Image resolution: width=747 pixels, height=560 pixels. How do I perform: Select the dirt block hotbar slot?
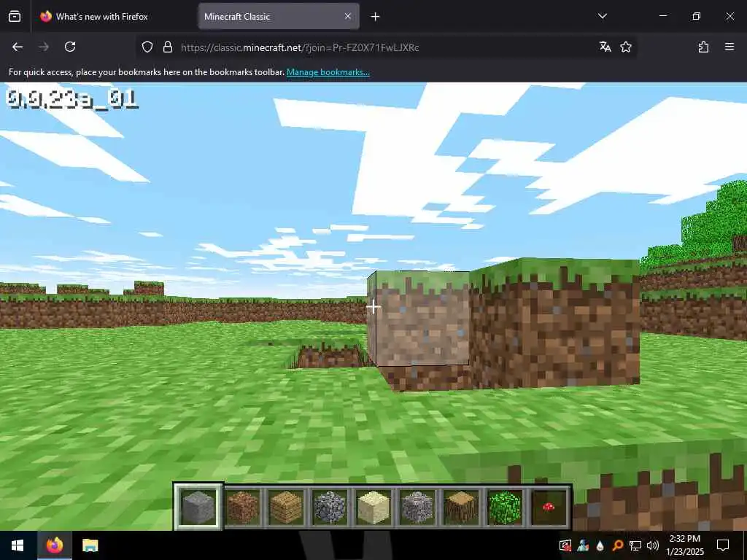[x=242, y=507]
